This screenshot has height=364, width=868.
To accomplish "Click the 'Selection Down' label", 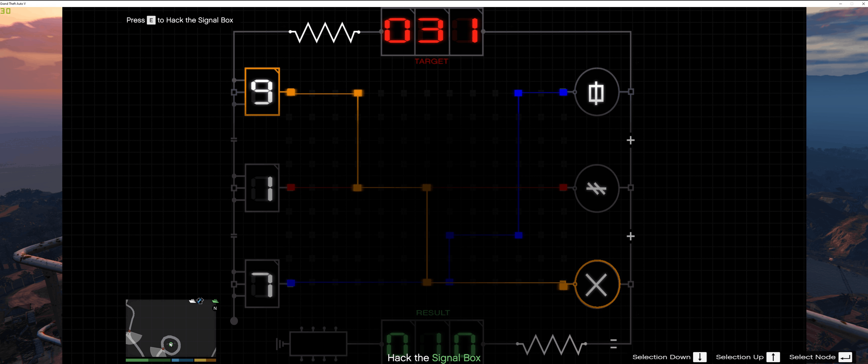I will pos(661,357).
